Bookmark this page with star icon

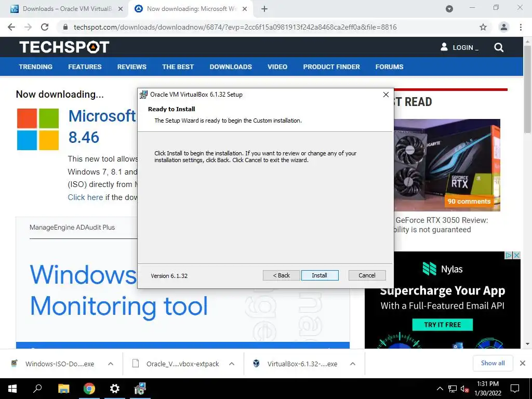coord(483,27)
